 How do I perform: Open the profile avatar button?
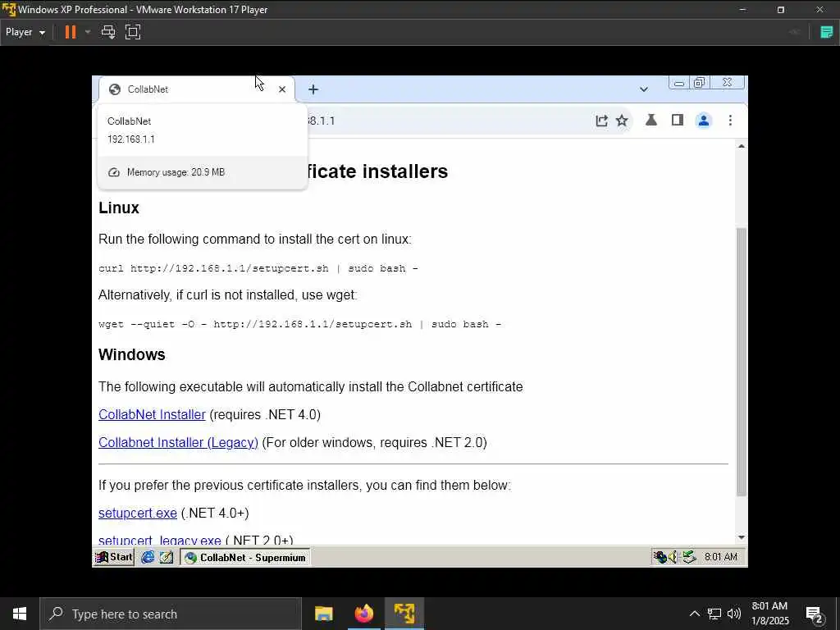(x=703, y=121)
